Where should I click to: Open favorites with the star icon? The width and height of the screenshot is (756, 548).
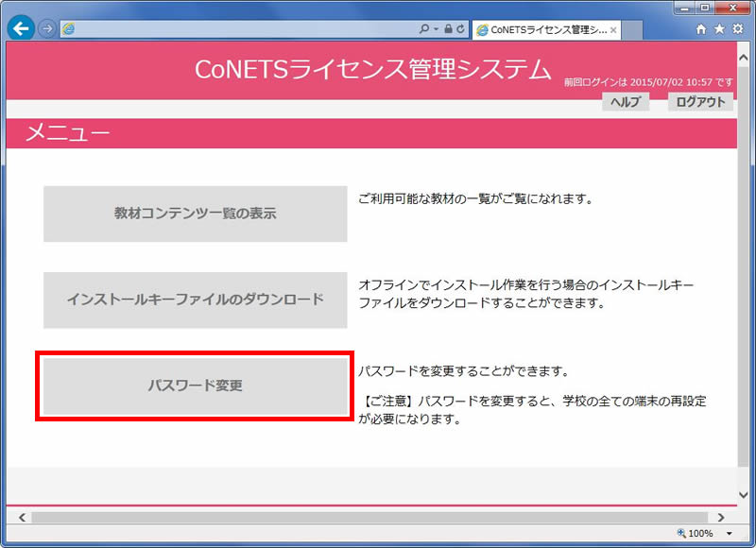(719, 29)
